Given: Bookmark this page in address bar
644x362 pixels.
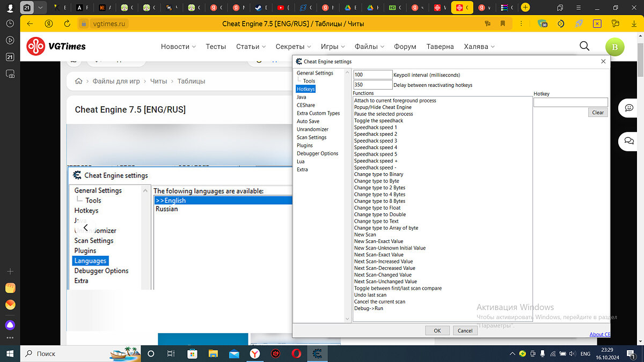Looking at the screenshot, I should (x=503, y=24).
